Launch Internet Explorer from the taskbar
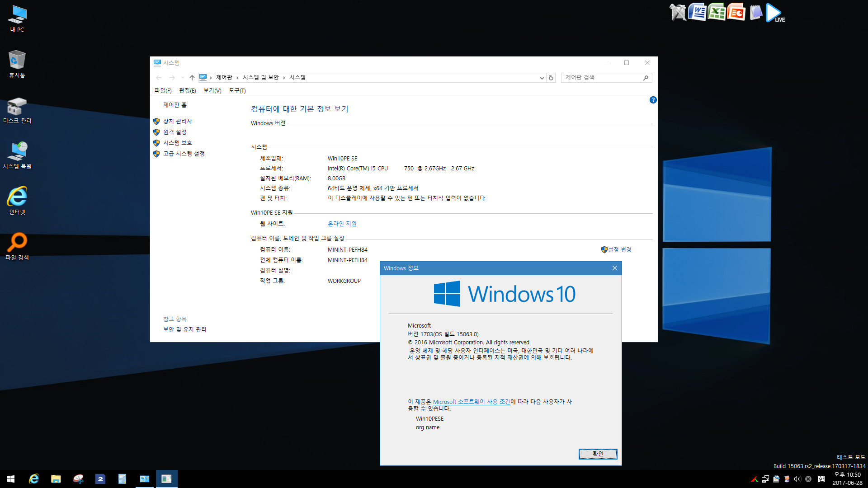This screenshot has width=868, height=488. 34,479
